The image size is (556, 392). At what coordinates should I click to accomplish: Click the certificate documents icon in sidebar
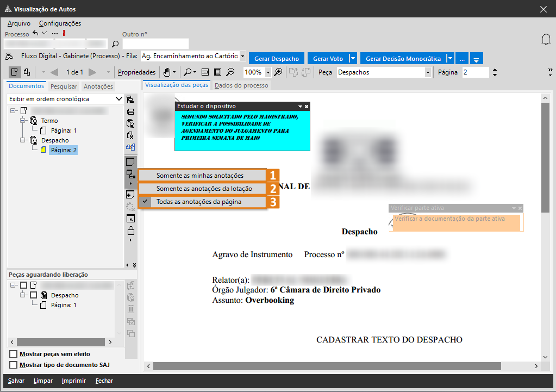(130, 123)
